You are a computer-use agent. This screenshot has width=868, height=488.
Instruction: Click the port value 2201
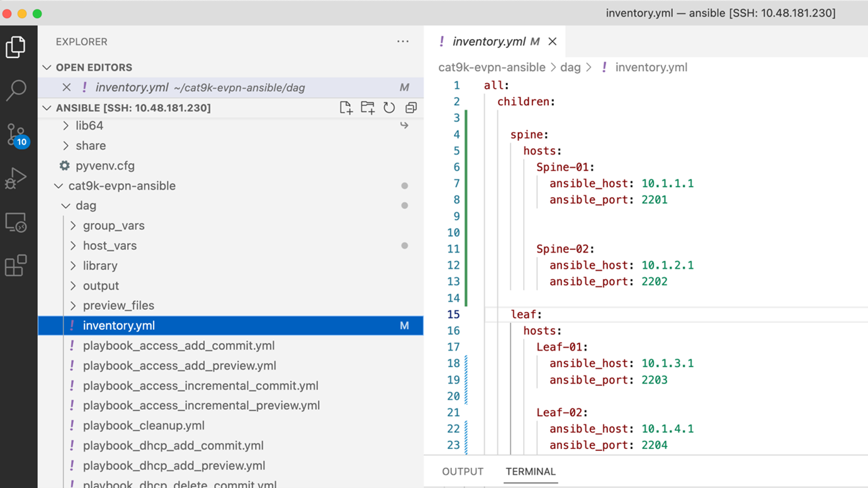[x=654, y=200]
